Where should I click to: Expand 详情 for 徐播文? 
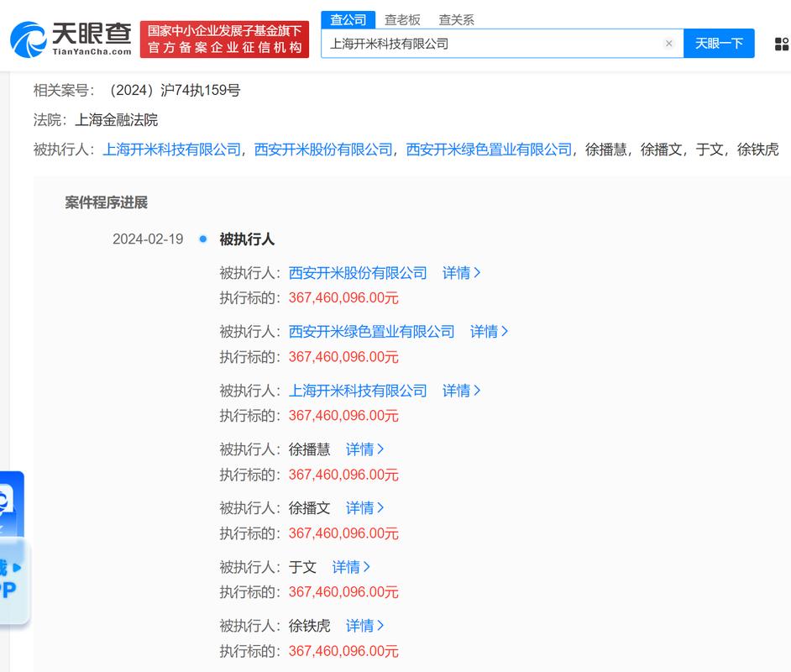[364, 508]
